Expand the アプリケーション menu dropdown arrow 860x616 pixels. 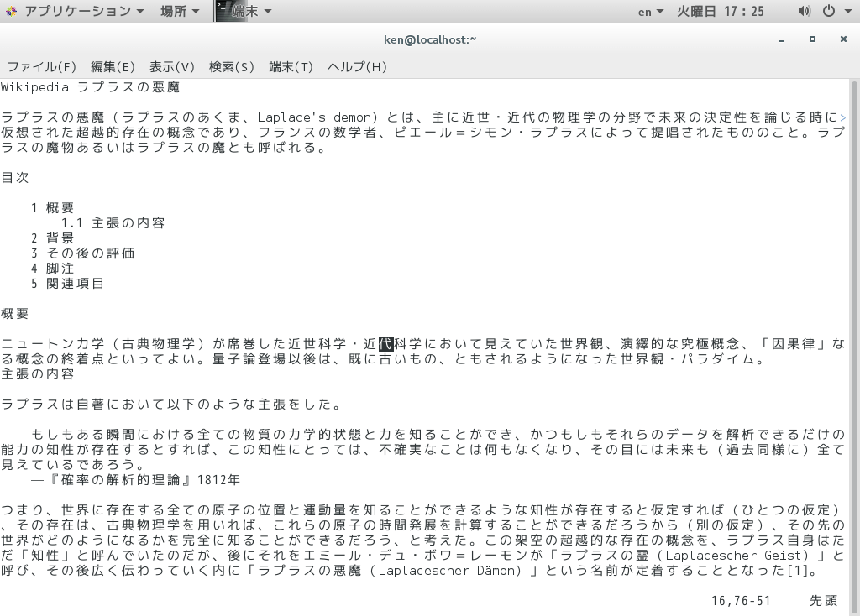tap(139, 11)
